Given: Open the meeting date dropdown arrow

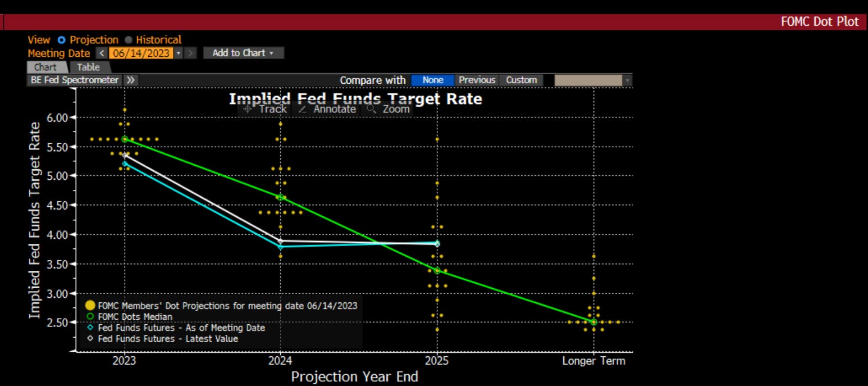Looking at the screenshot, I should click(x=179, y=53).
